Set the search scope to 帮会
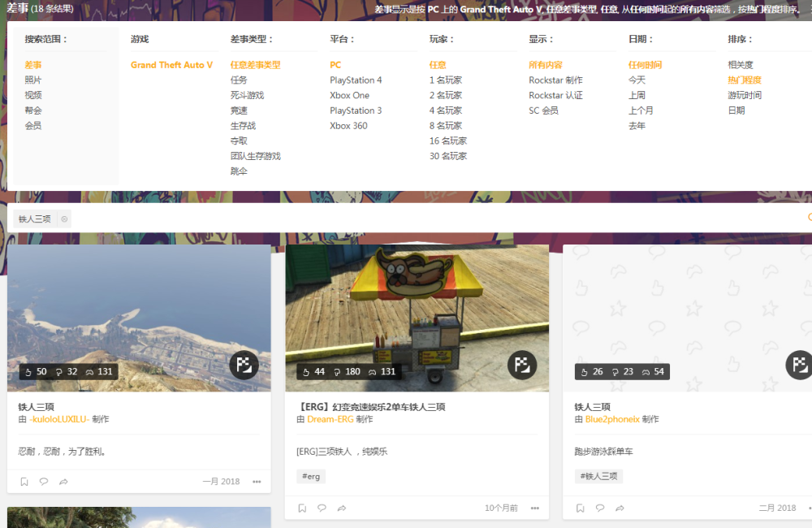This screenshot has height=528, width=812. pos(33,110)
